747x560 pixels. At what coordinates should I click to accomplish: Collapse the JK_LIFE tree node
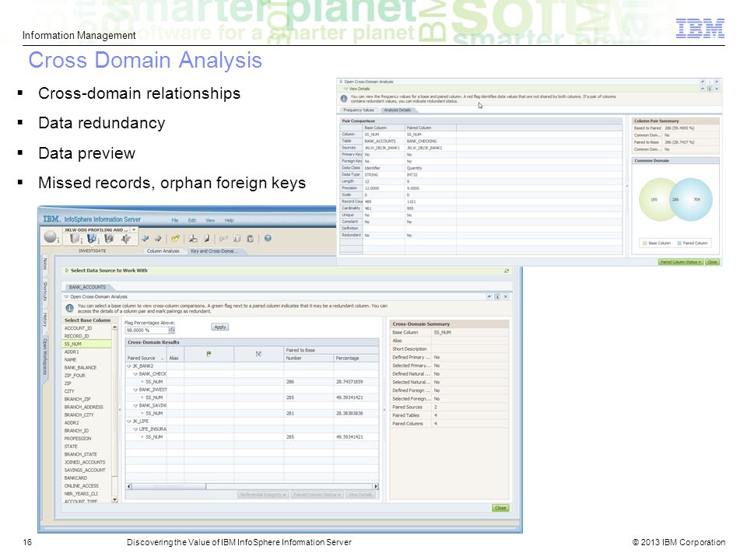128,422
